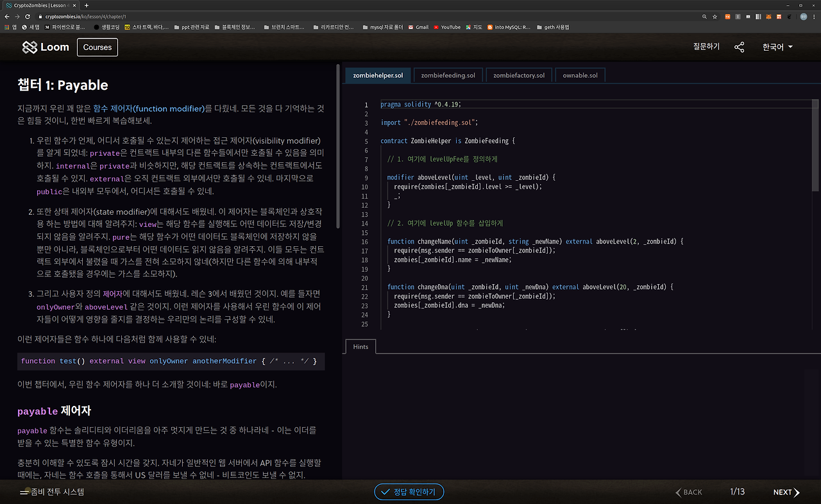
Task: Open the 스타 트랙, 바다 bookmark
Action: (147, 28)
